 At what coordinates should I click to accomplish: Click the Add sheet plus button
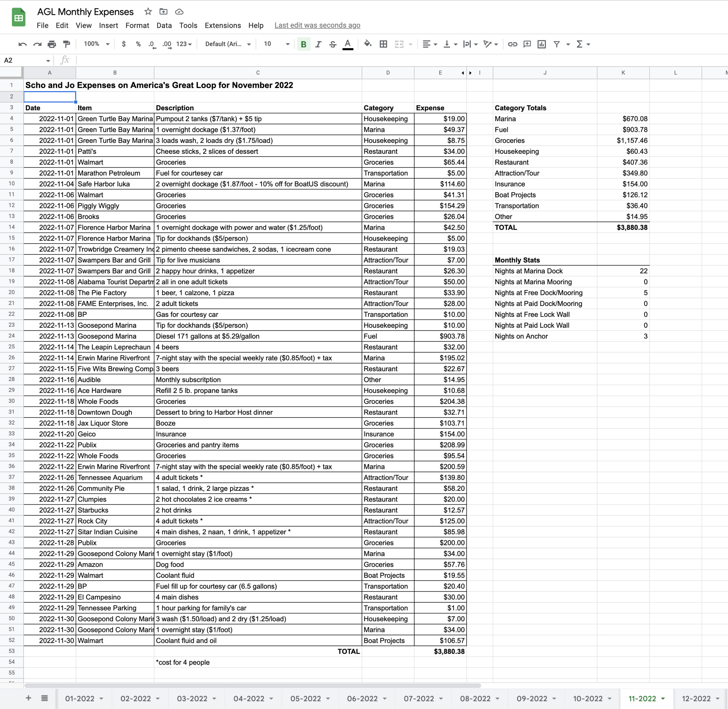[x=28, y=698]
